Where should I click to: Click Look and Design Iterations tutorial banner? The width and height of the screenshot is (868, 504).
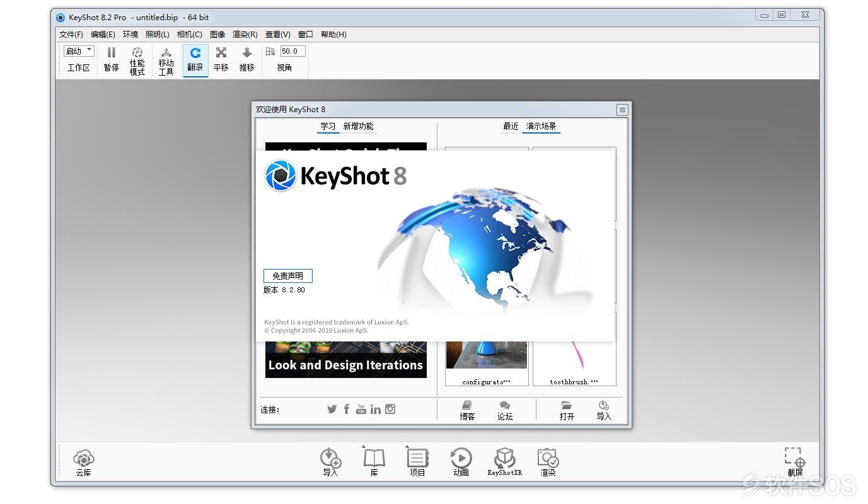click(346, 360)
